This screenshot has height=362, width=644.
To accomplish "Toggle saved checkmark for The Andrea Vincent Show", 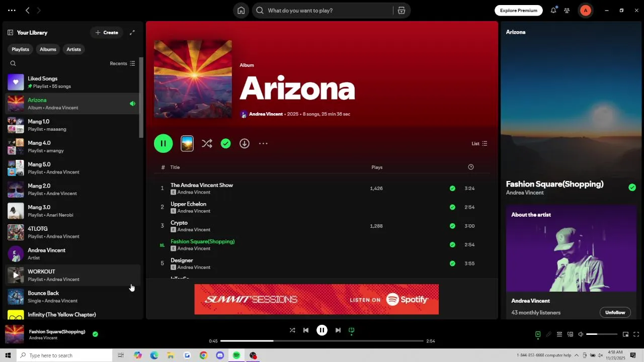I will (x=452, y=189).
